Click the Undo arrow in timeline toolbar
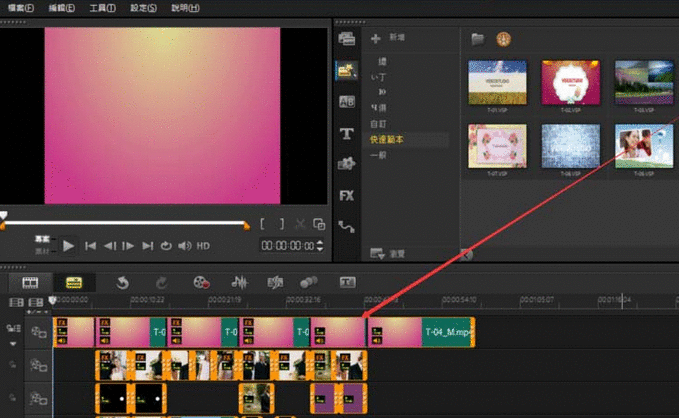This screenshot has width=679, height=418. point(122,283)
